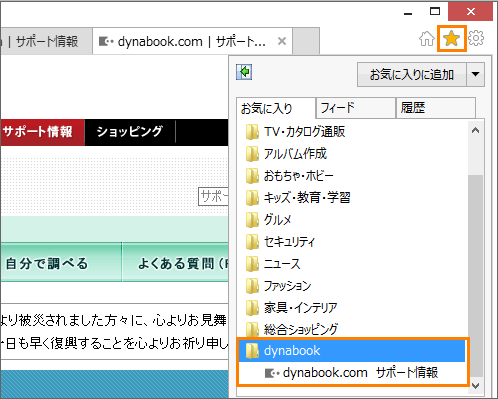Maximize the browser window
Image resolution: width=498 pixels, height=399 pixels.
click(435, 12)
